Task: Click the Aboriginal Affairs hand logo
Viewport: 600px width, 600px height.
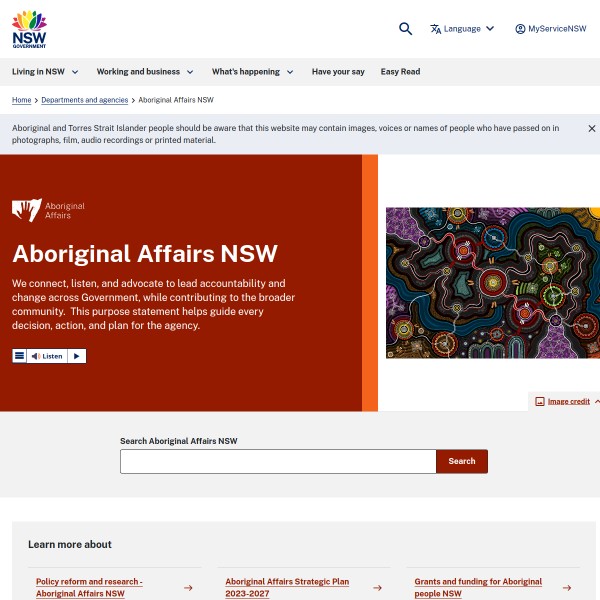Action: 27,210
